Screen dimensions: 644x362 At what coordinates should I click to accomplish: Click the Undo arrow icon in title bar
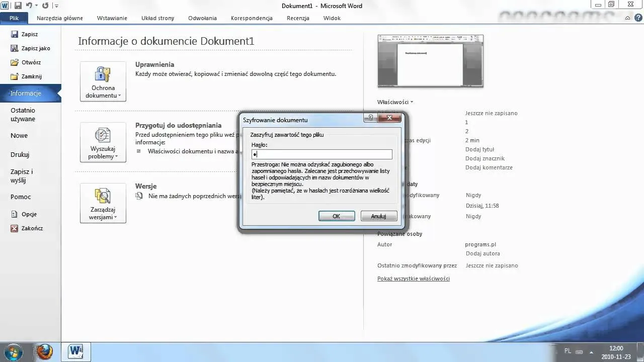29,6
